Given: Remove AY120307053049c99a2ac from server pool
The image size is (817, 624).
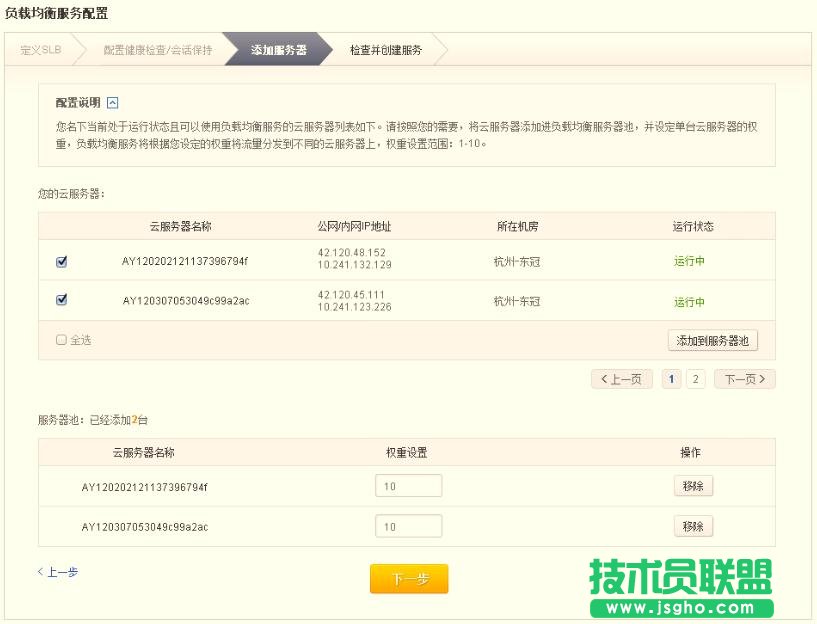Looking at the screenshot, I should pos(693,526).
